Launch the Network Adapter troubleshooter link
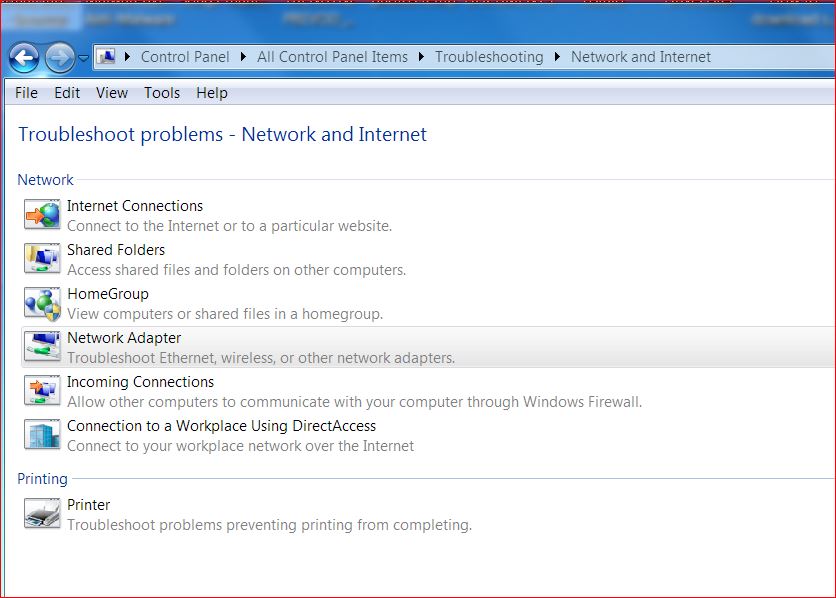Image resolution: width=836 pixels, height=598 pixels. 124,338
